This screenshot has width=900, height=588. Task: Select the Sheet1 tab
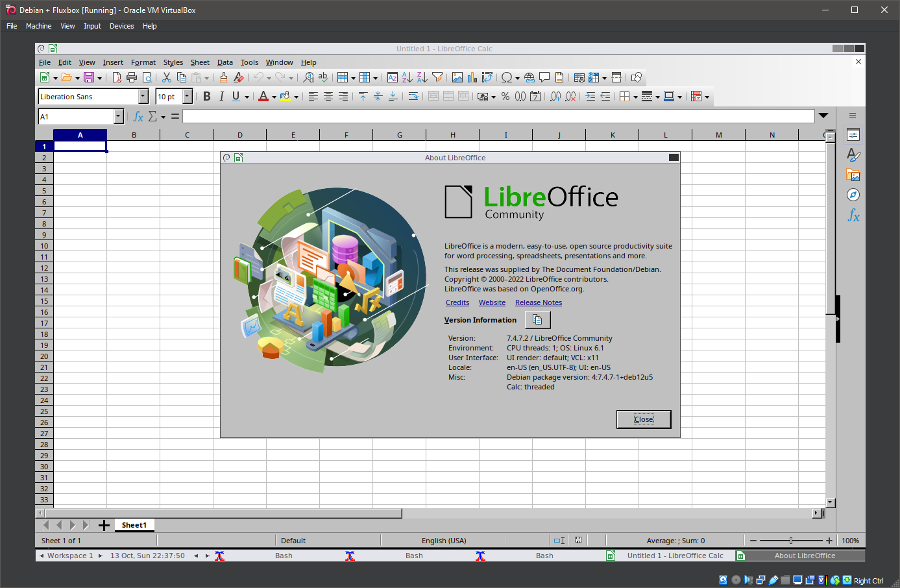[134, 525]
